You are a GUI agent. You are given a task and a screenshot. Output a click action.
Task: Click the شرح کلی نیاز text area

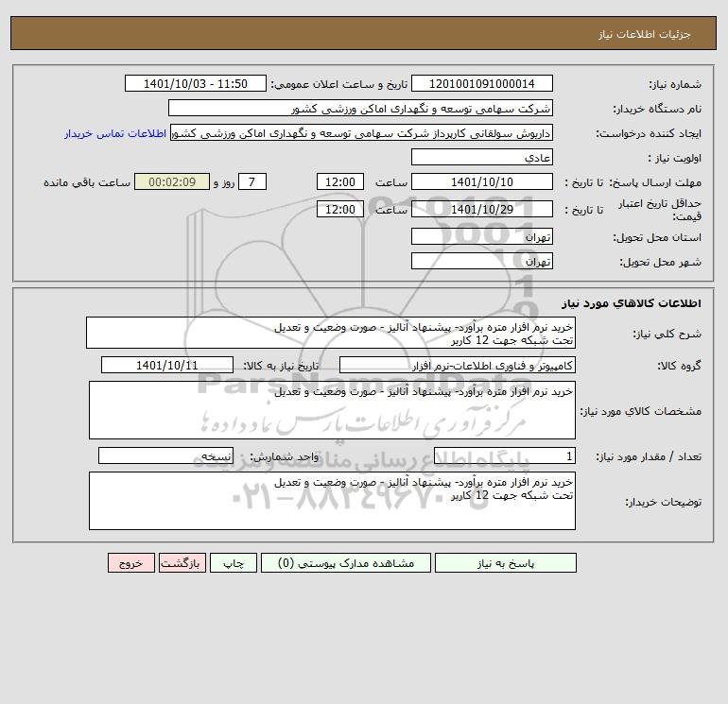tap(331, 334)
